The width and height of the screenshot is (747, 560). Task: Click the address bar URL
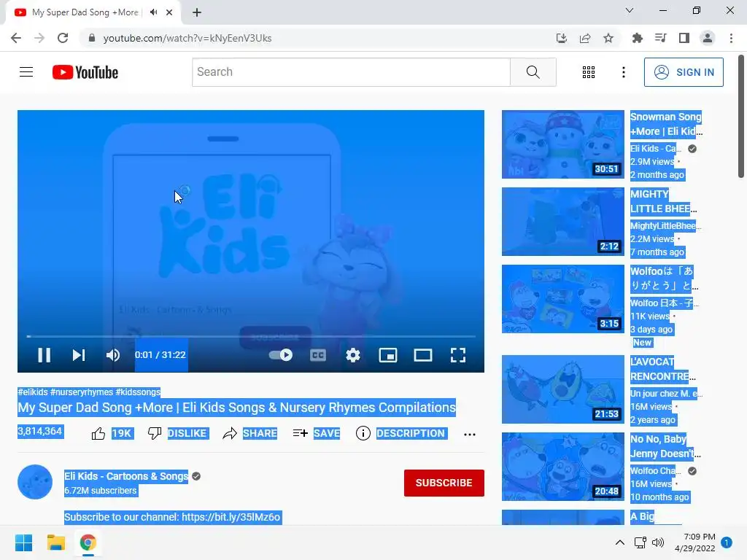[187, 38]
